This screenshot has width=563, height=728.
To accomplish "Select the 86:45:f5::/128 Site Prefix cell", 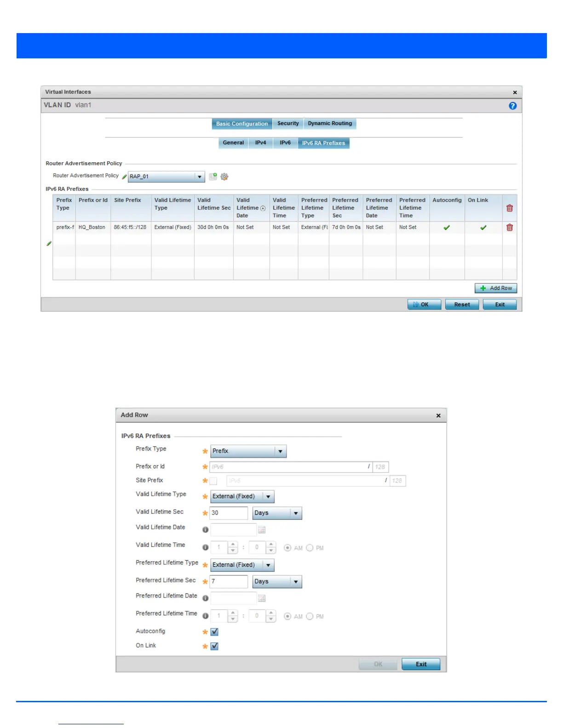I will pos(131,227).
